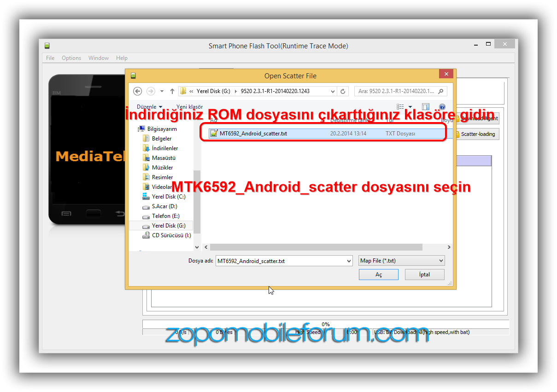Select Yerel Disk (C:) drive

pyautogui.click(x=169, y=197)
